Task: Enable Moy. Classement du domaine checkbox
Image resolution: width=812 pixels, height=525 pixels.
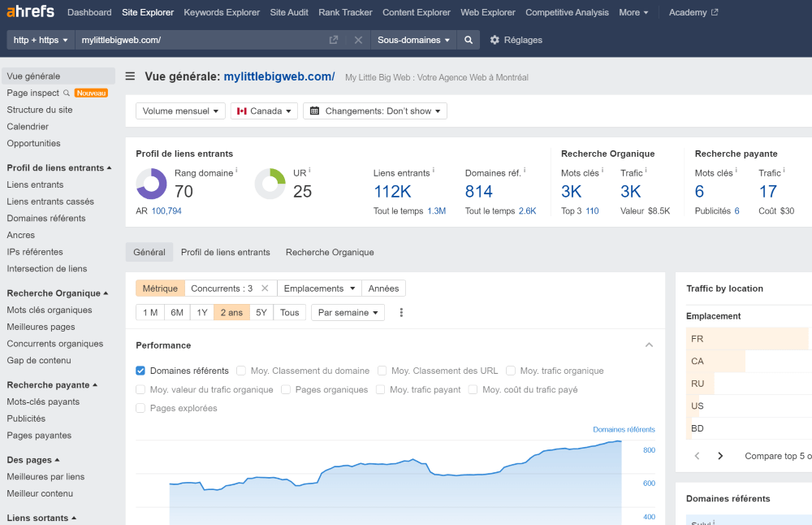Action: pos(242,371)
